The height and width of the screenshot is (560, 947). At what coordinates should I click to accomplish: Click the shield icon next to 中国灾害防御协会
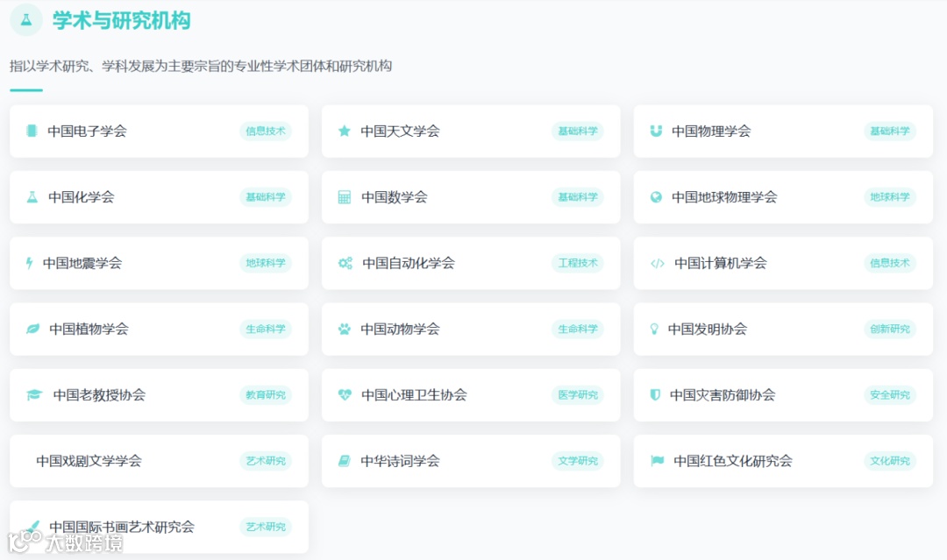(655, 394)
